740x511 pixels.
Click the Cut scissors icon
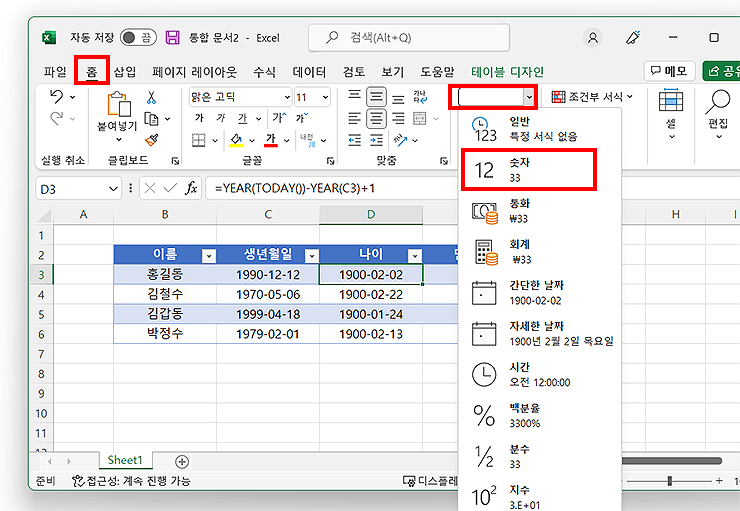(x=151, y=97)
